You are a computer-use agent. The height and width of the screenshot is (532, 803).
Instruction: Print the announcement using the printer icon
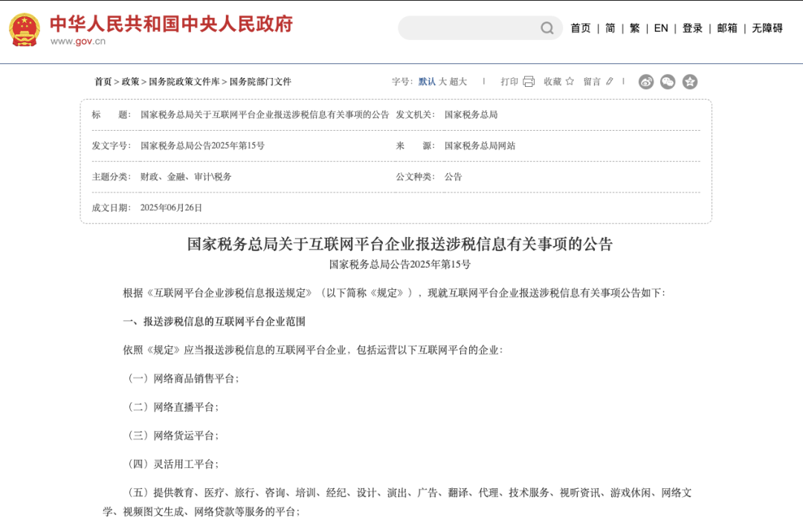pos(529,82)
